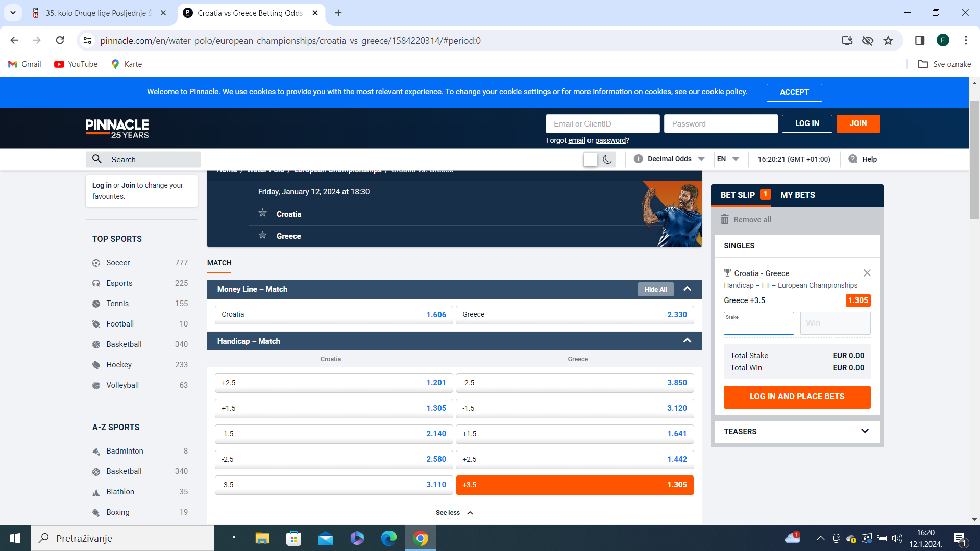This screenshot has width=980, height=551.
Task: Click the Remove all trash icon
Action: (x=724, y=219)
